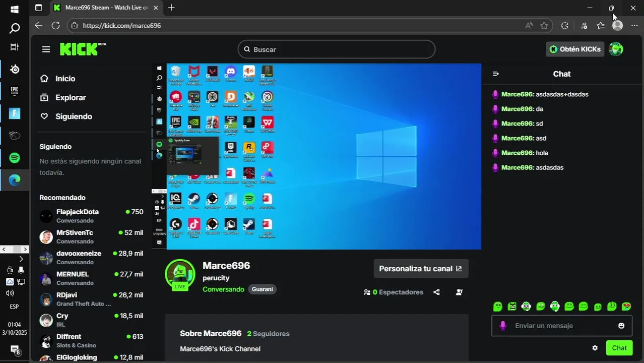Select the Marce696 Stream browser tab
The height and width of the screenshot is (363, 644).
(106, 8)
